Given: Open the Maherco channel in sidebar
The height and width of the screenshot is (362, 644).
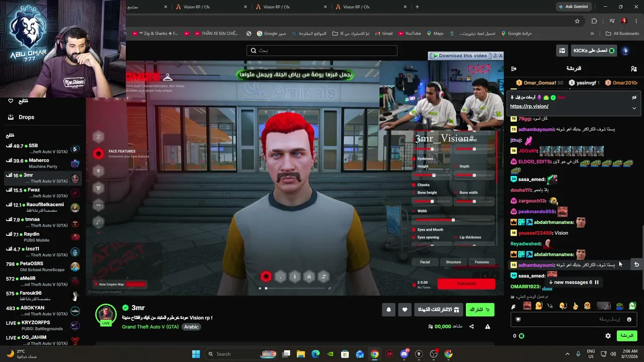Looking at the screenshot, I should pyautogui.click(x=42, y=163).
